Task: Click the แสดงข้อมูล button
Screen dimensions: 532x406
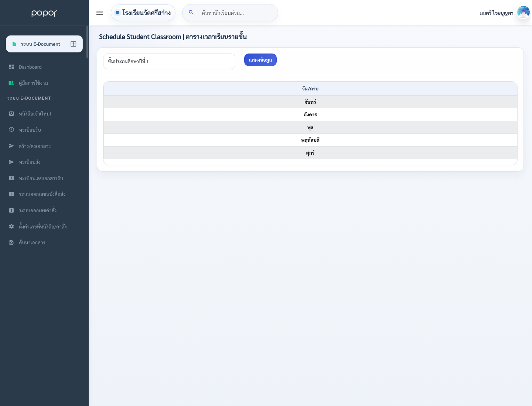Action: point(260,60)
